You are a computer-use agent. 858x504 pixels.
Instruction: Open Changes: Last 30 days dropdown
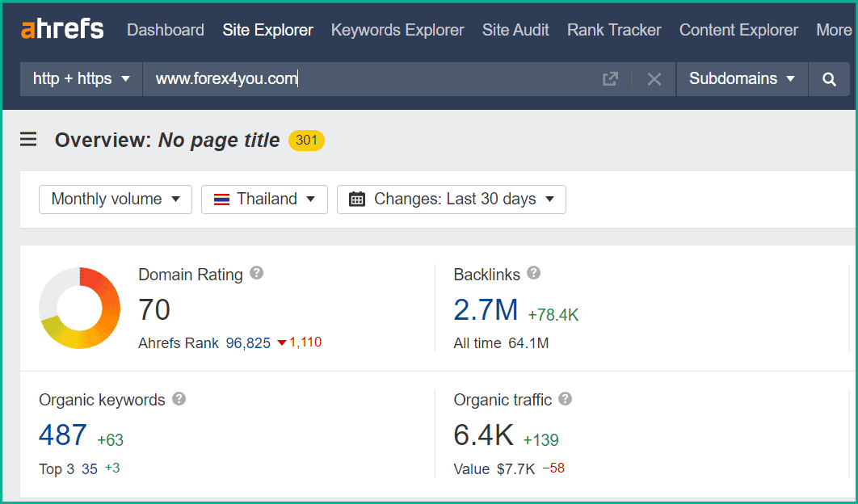pyautogui.click(x=452, y=199)
